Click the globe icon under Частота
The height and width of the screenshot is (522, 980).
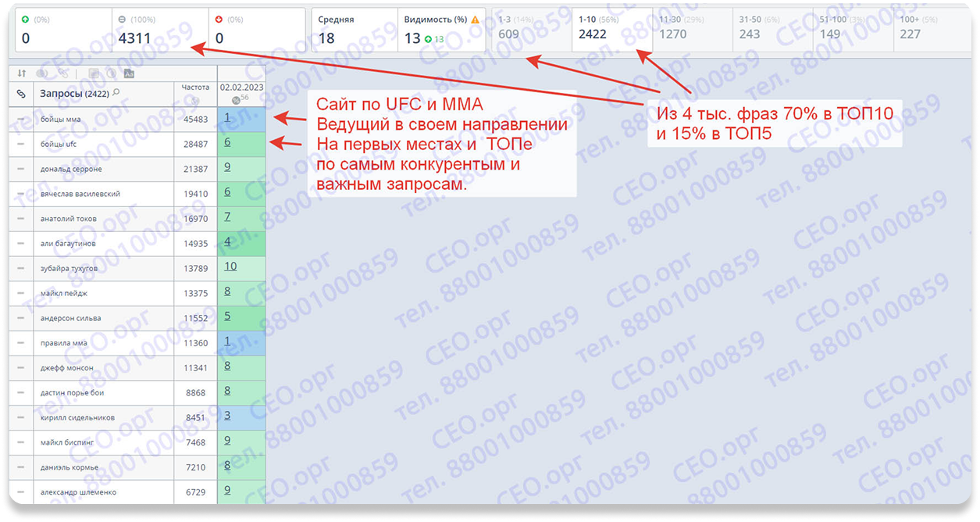point(195,100)
